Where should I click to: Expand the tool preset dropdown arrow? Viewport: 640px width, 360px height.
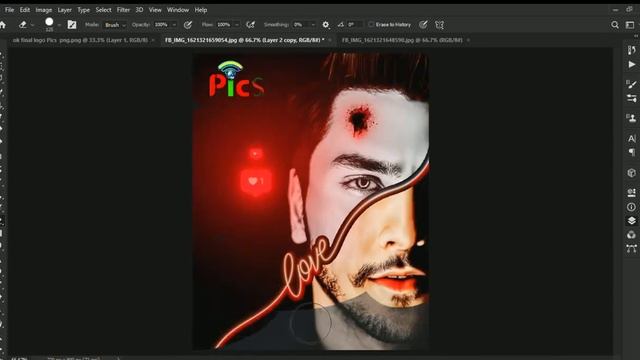pos(32,25)
